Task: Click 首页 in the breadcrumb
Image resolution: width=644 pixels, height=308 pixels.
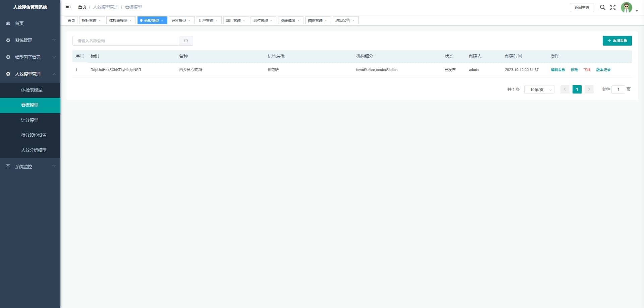Action: click(x=82, y=7)
